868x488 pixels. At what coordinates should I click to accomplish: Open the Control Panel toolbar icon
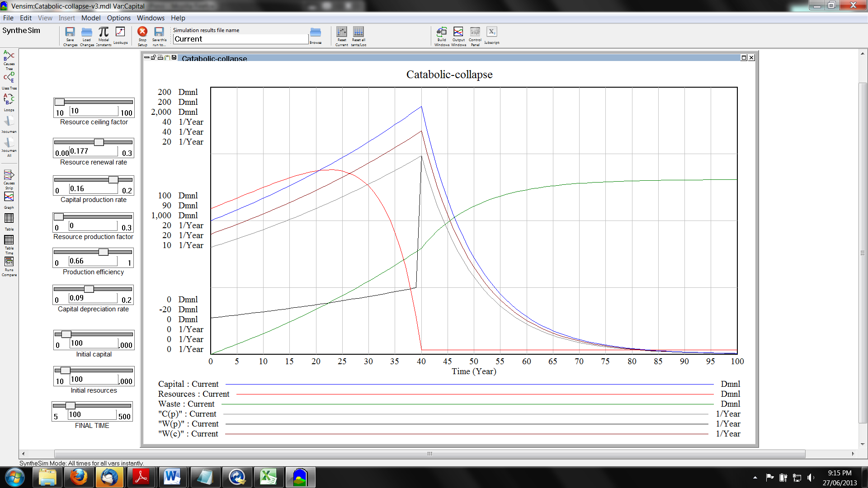[x=475, y=32]
